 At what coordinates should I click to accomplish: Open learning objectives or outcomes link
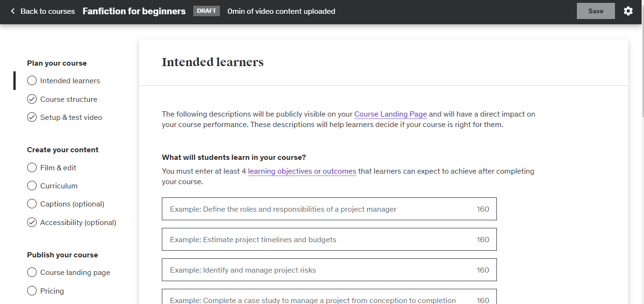point(302,171)
